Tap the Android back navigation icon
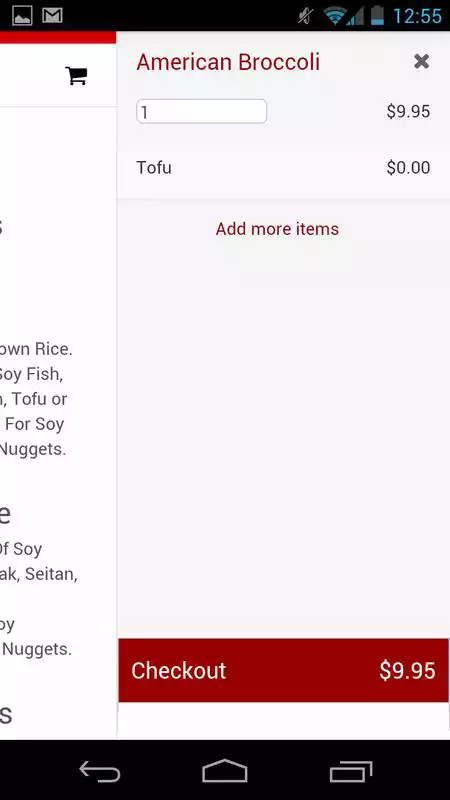This screenshot has height=800, width=450. 99,770
